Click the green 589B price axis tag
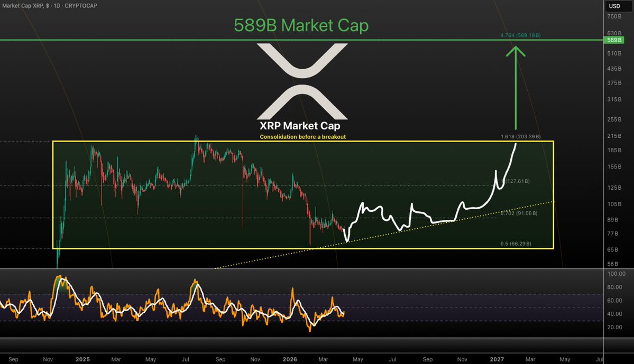This screenshot has height=364, width=634. [x=614, y=40]
